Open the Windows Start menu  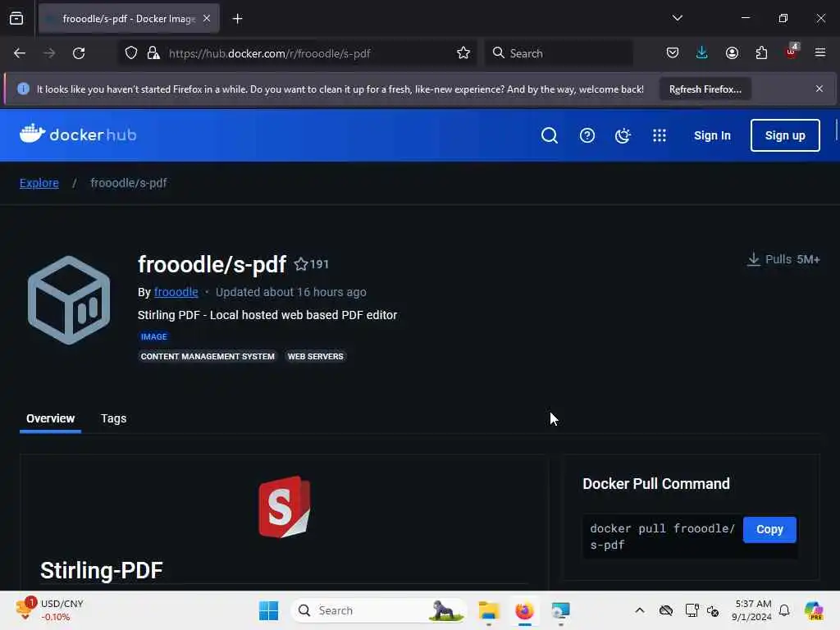[x=268, y=610]
